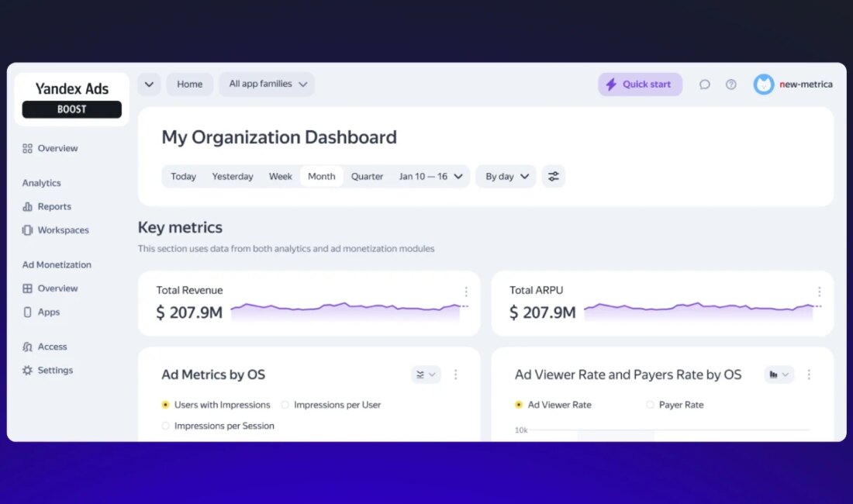Open Total Revenue card options menu
Image resolution: width=853 pixels, height=504 pixels.
tap(466, 292)
